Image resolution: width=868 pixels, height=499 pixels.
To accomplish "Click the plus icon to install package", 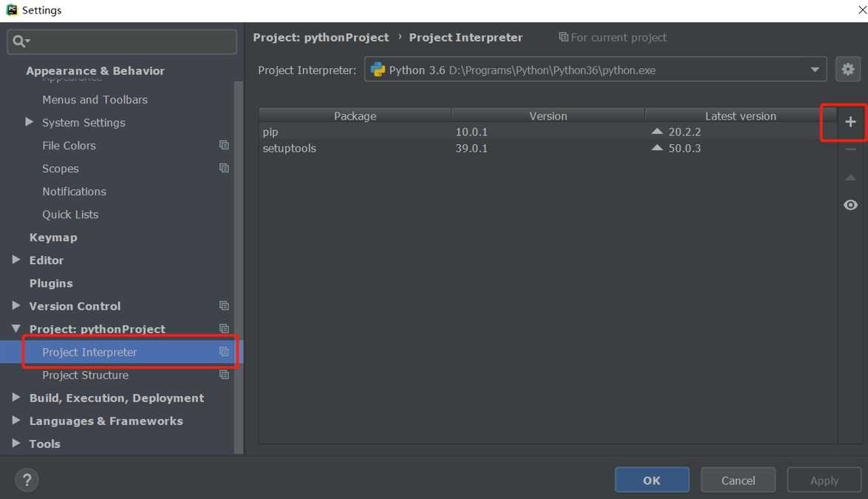I will 850,122.
